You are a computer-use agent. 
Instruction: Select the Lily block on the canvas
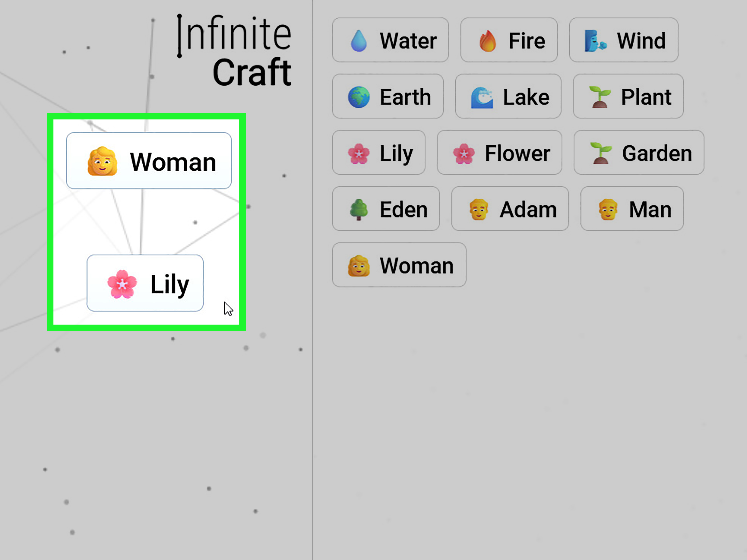tap(145, 283)
